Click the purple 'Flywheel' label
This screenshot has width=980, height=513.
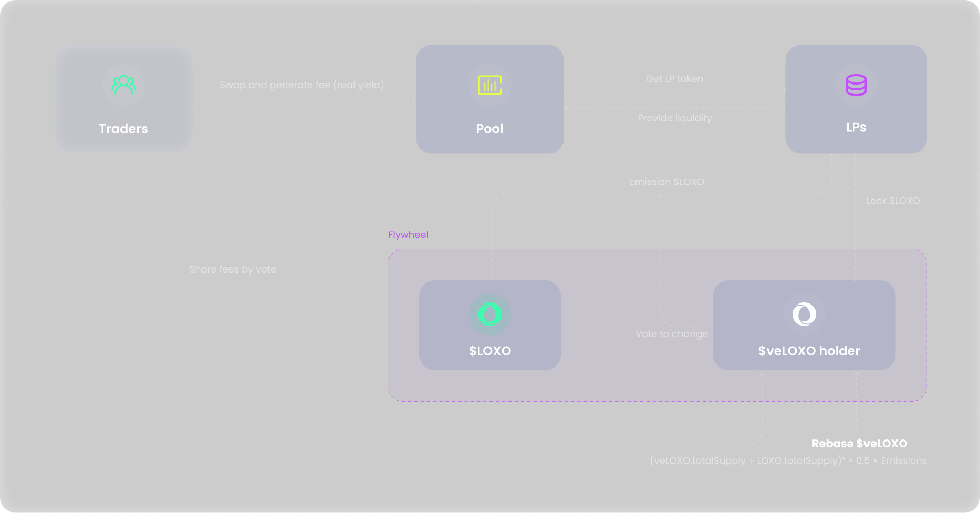(x=408, y=235)
